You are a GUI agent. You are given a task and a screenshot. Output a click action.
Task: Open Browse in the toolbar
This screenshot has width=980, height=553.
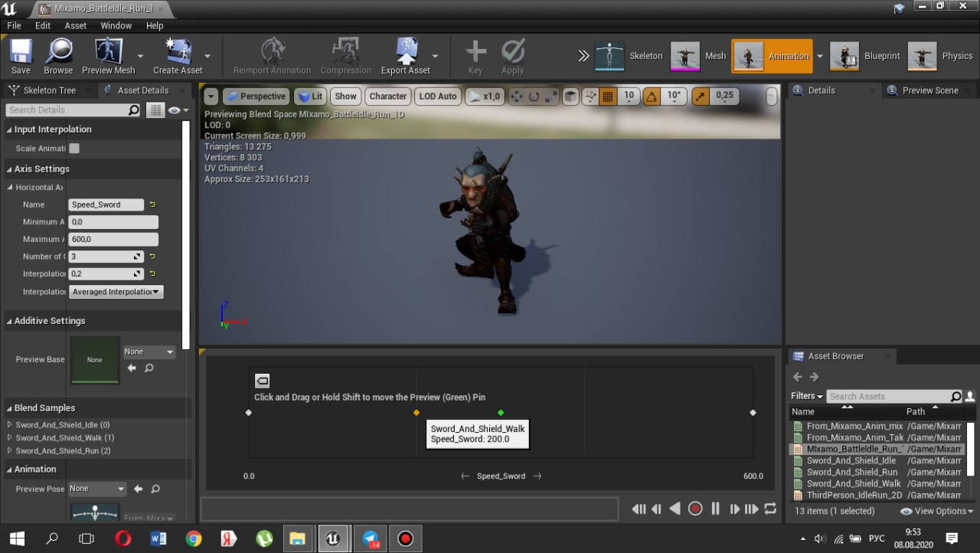point(58,57)
